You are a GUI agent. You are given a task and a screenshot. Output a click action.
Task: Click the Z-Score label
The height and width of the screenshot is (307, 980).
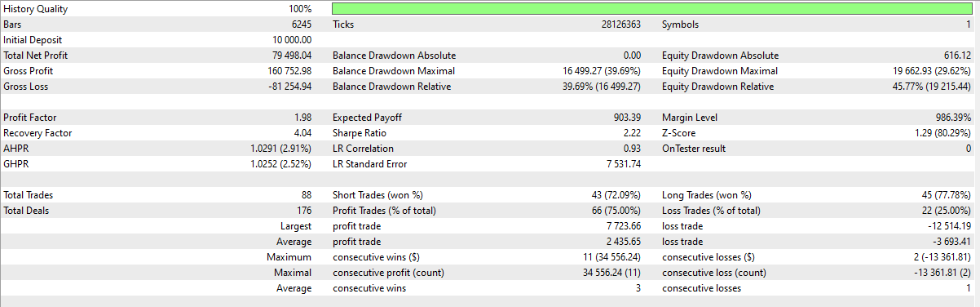coord(679,133)
